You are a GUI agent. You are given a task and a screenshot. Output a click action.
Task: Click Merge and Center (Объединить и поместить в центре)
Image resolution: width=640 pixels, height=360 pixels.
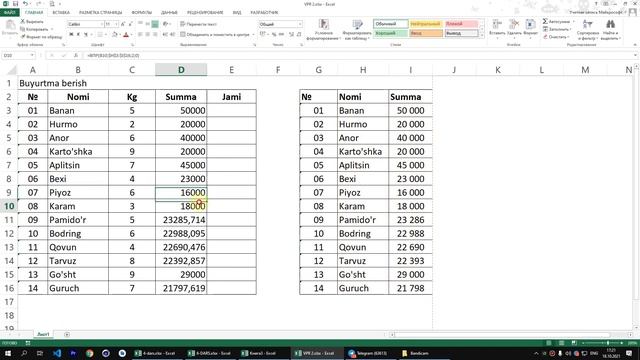[215, 35]
